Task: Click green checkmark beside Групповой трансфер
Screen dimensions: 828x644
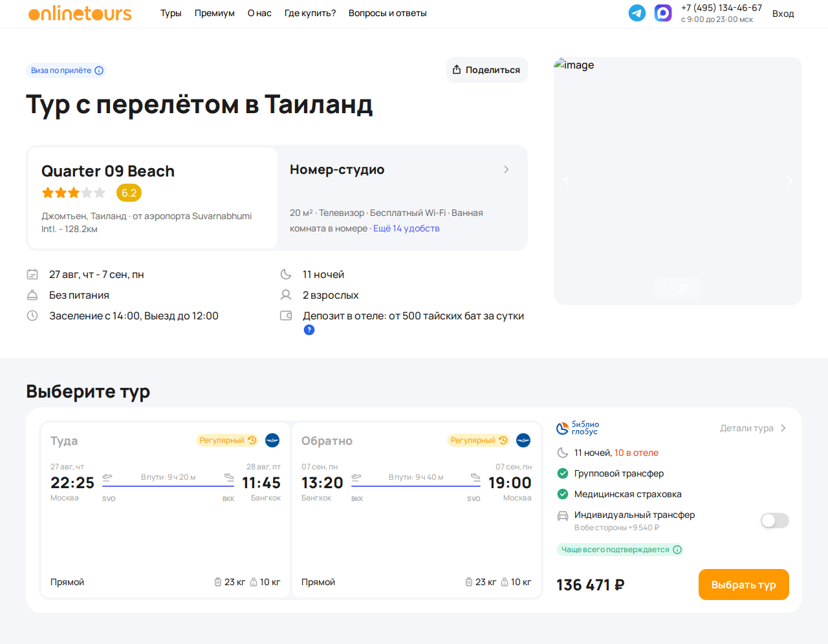Action: click(563, 473)
